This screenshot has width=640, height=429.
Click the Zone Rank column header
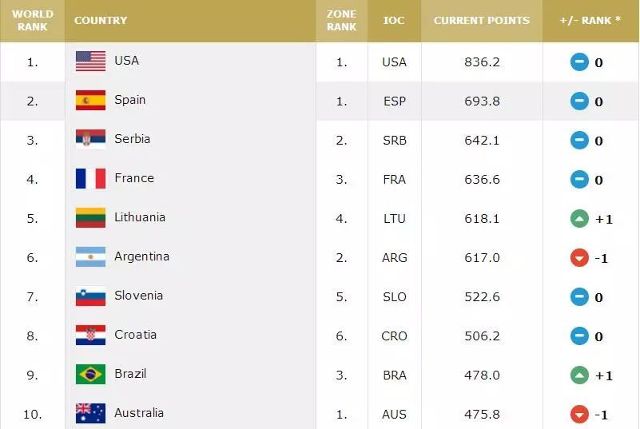pyautogui.click(x=342, y=20)
